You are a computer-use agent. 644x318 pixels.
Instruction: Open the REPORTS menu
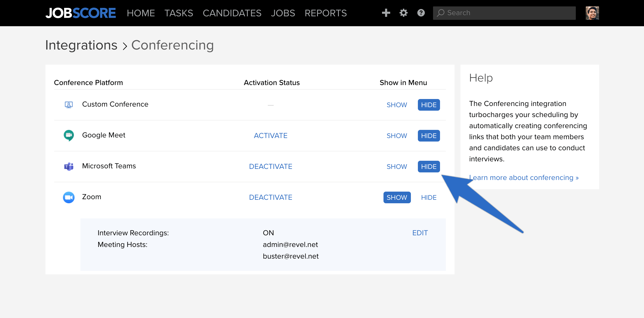pyautogui.click(x=326, y=13)
